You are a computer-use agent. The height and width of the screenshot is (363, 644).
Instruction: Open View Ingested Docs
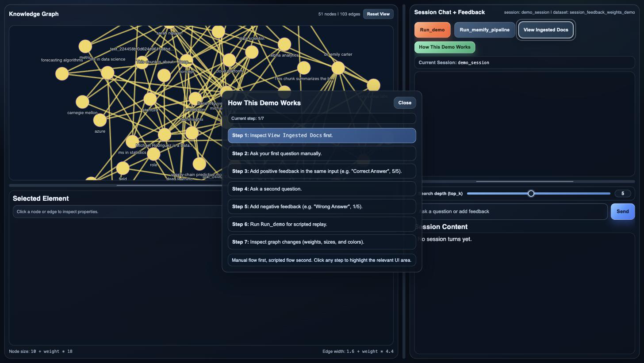546,30
